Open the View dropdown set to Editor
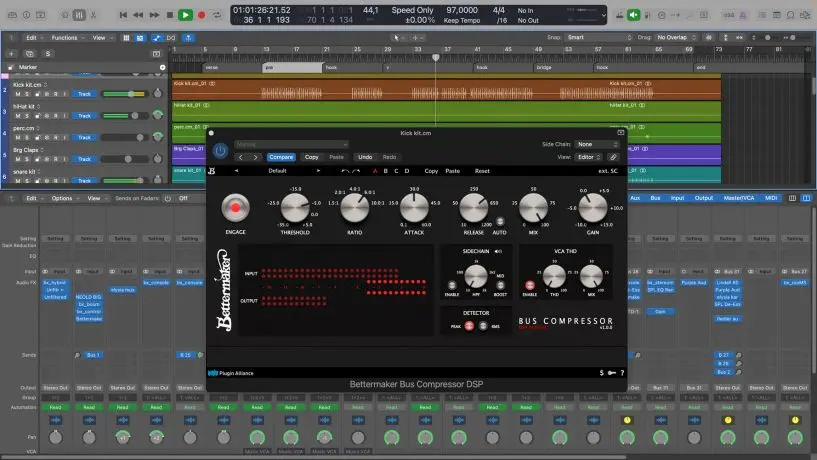This screenshot has width=817, height=460. click(x=589, y=157)
